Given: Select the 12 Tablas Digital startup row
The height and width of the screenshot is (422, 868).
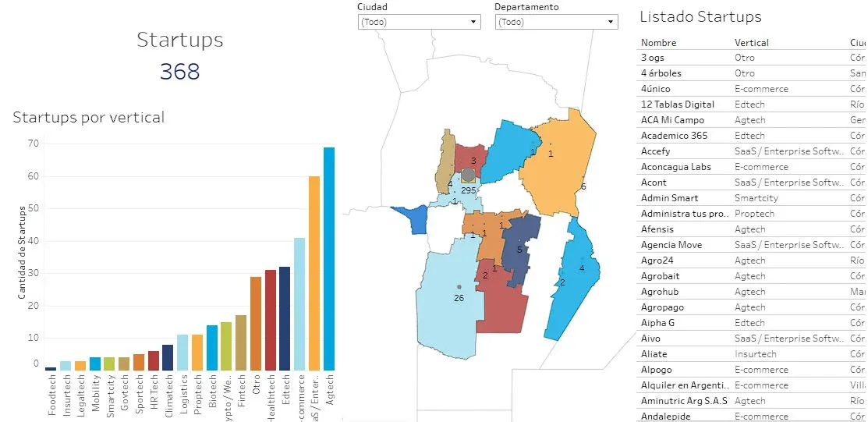Looking at the screenshot, I should pos(677,105).
